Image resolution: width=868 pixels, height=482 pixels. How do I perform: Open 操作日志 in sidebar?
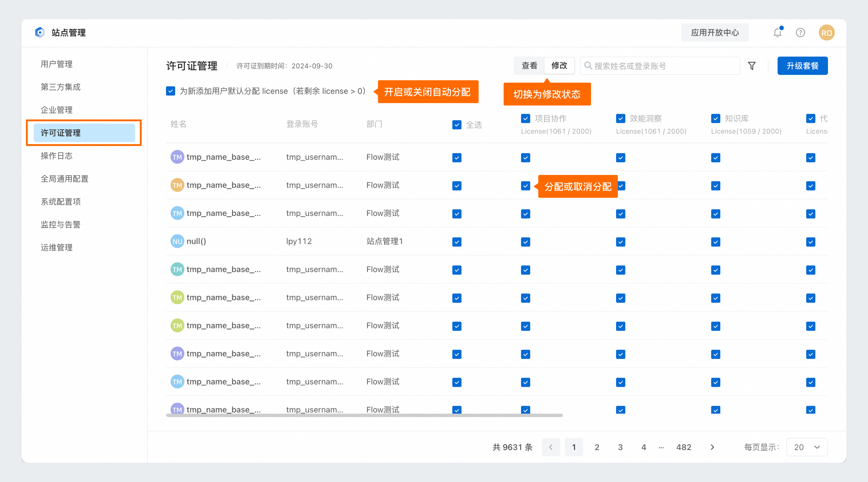(x=57, y=156)
